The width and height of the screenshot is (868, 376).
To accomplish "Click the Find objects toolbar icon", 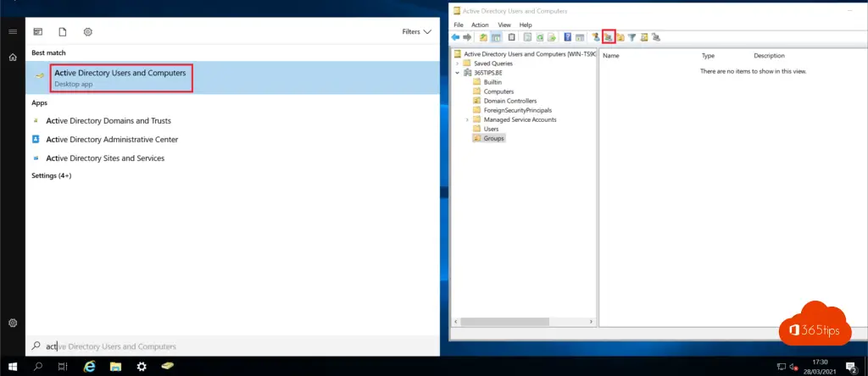I will [x=644, y=37].
